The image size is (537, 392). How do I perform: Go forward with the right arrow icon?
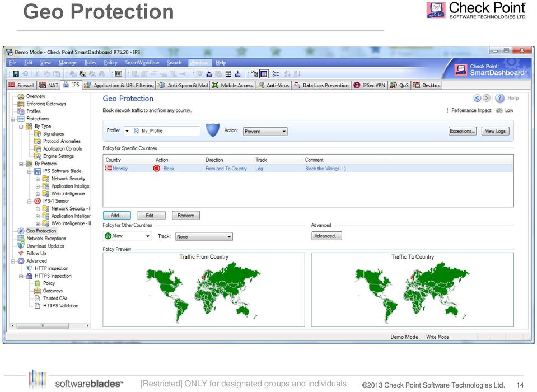pyautogui.click(x=486, y=98)
